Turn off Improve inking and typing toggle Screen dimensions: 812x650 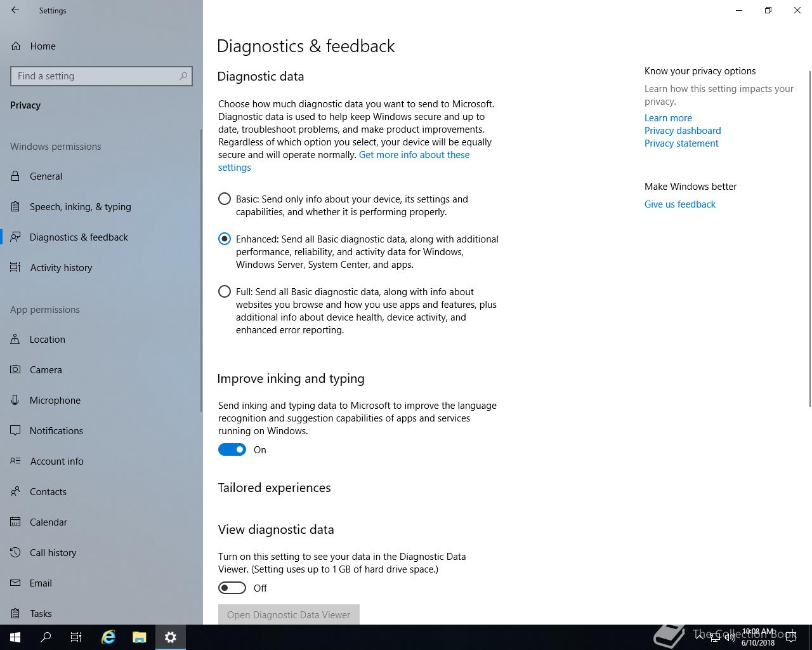pyautogui.click(x=232, y=449)
